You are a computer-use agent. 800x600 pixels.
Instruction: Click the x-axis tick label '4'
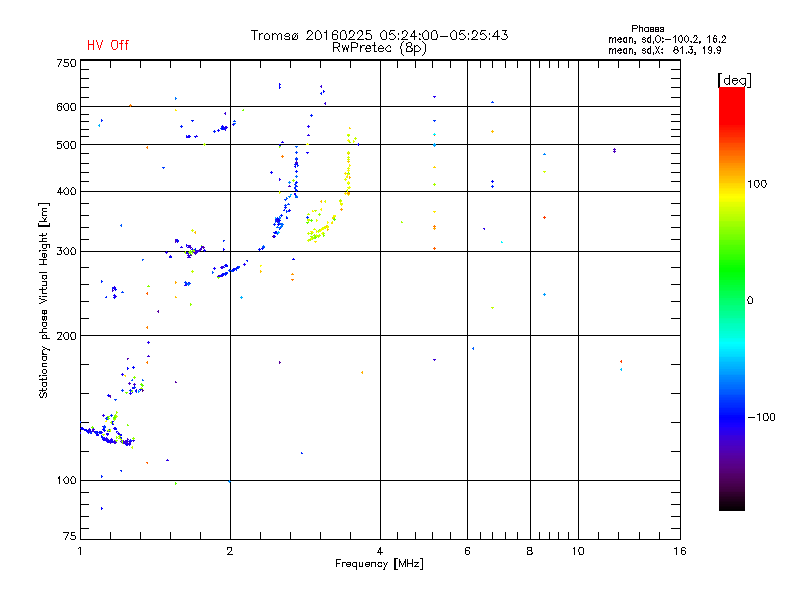click(x=380, y=551)
